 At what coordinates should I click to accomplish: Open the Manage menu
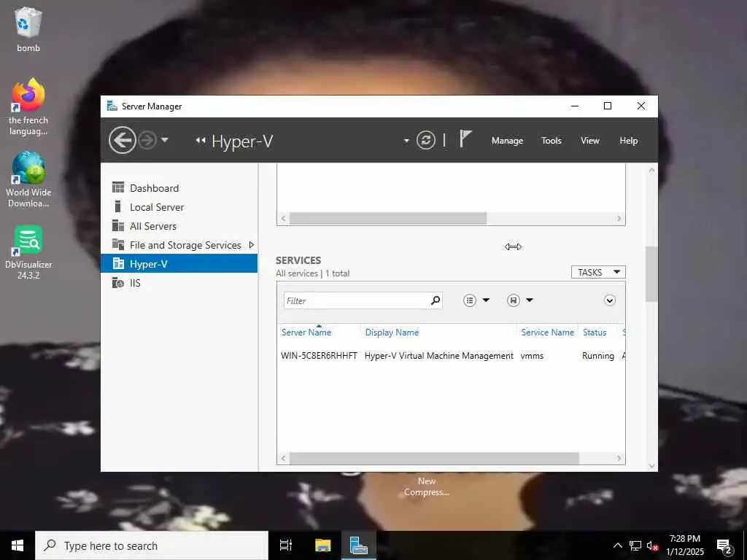coord(507,141)
